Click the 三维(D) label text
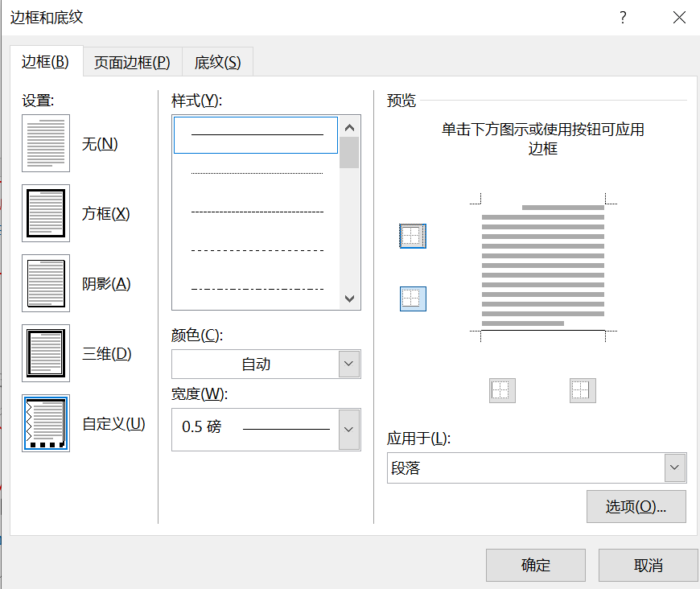The height and width of the screenshot is (589, 700). (107, 354)
